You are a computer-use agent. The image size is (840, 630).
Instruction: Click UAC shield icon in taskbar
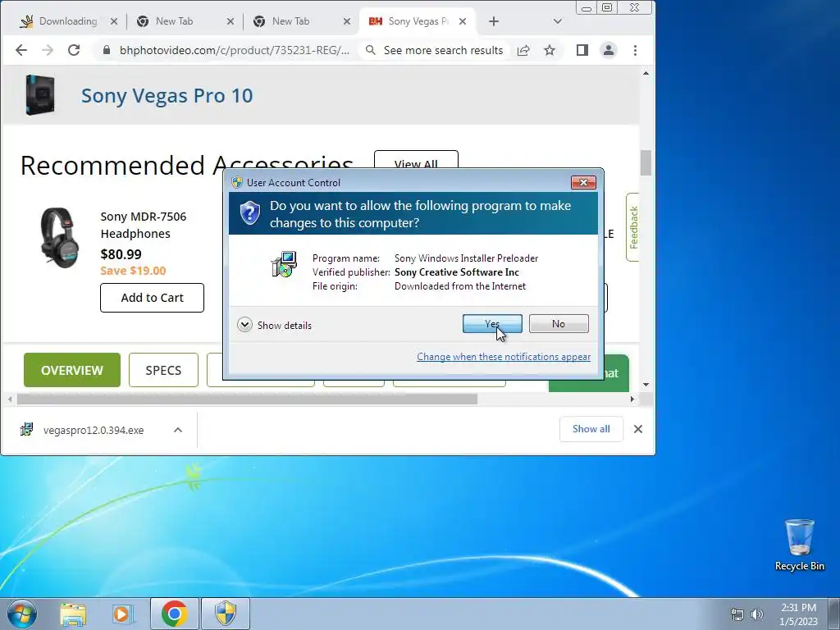pyautogui.click(x=226, y=614)
